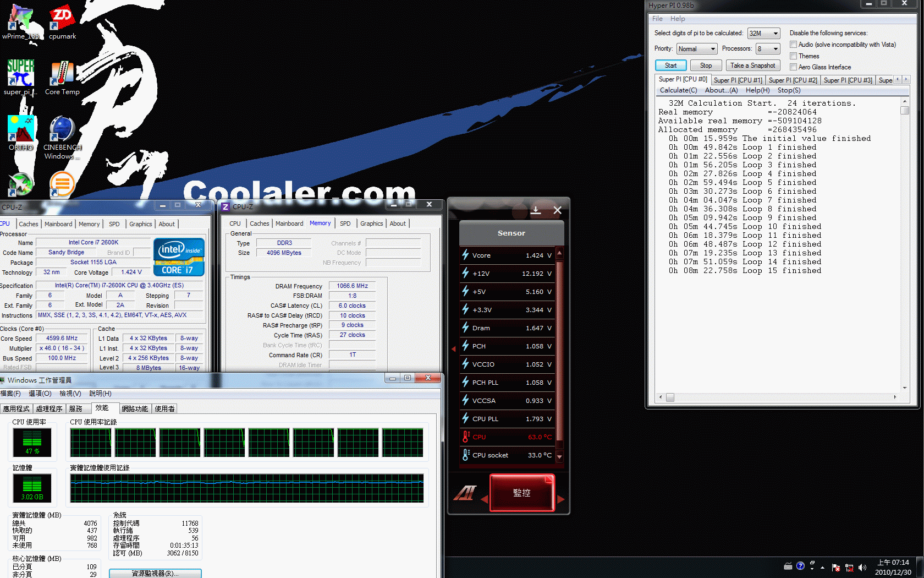
Task: Open Mainboard tab in left CPU-Z window
Action: pyautogui.click(x=58, y=224)
